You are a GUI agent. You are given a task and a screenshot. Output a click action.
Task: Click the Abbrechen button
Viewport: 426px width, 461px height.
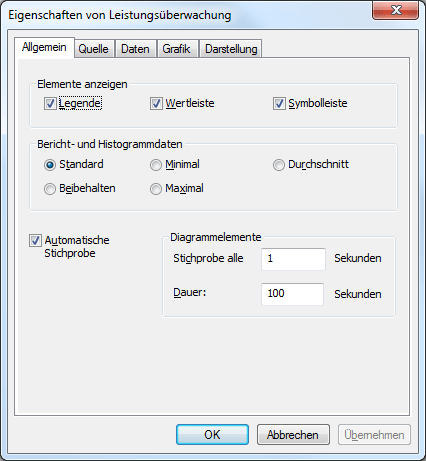tap(293, 435)
